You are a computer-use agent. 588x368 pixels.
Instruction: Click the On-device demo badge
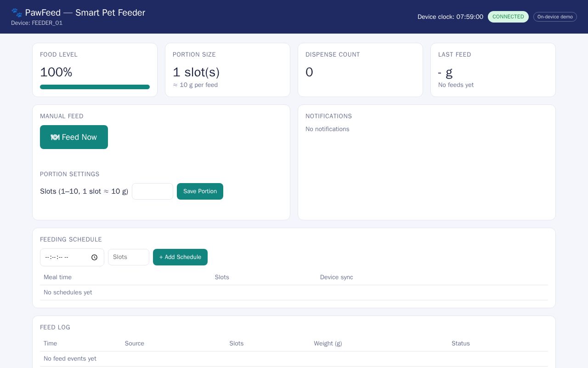(555, 17)
